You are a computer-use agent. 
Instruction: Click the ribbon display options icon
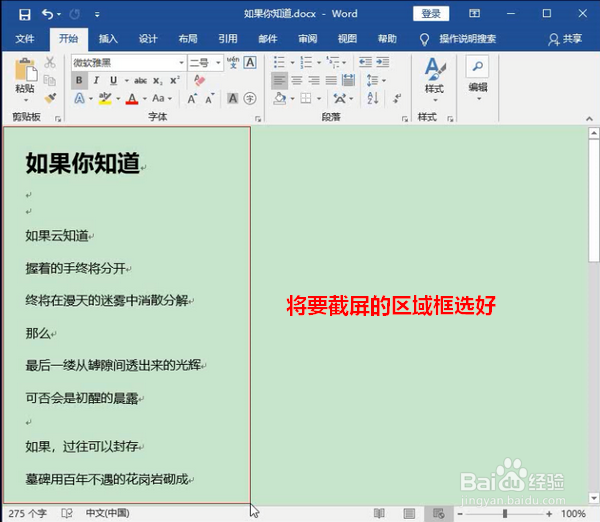coord(474,14)
